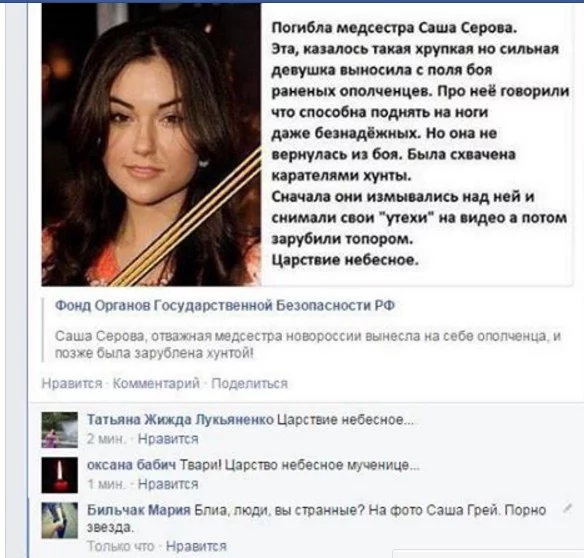This screenshot has width=584, height=558.
Task: Like оксана бабич's comment via Нравится
Action: 168,484
